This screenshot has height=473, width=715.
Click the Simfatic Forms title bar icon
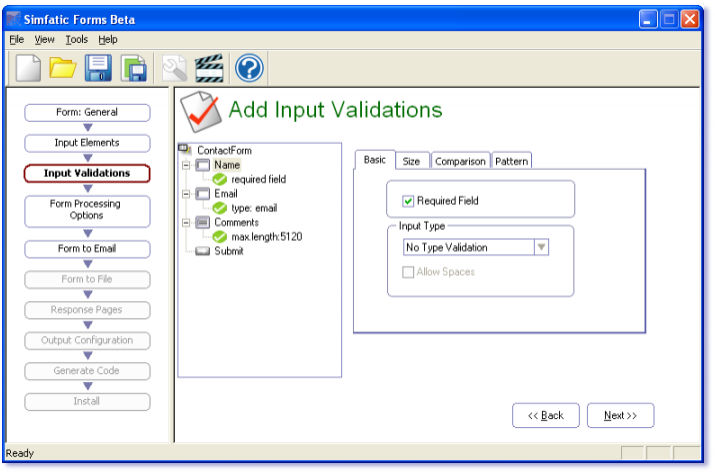point(13,19)
